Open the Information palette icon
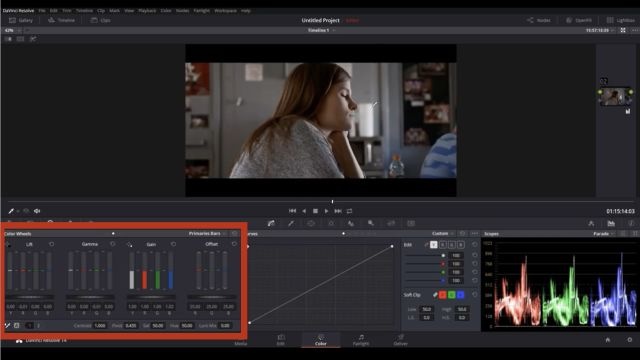Screen dimensions: 640x360 (631, 223)
